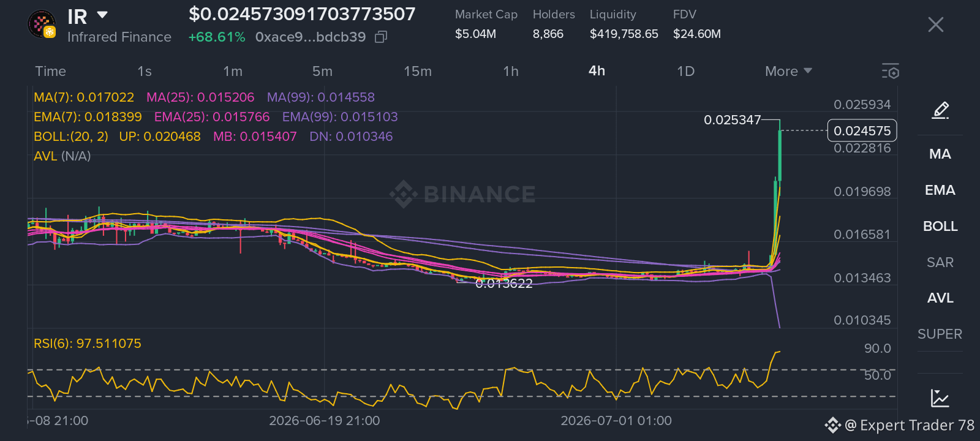Click the RSI(6): 97.511075 label

point(88,344)
